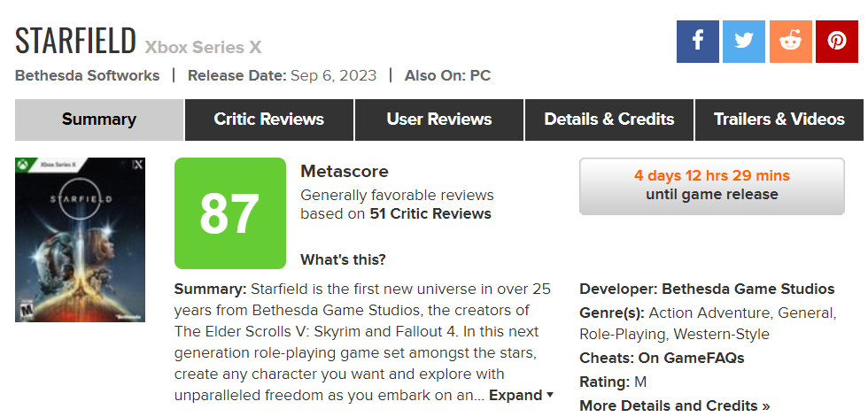Pin the page on Pinterest

pyautogui.click(x=836, y=41)
